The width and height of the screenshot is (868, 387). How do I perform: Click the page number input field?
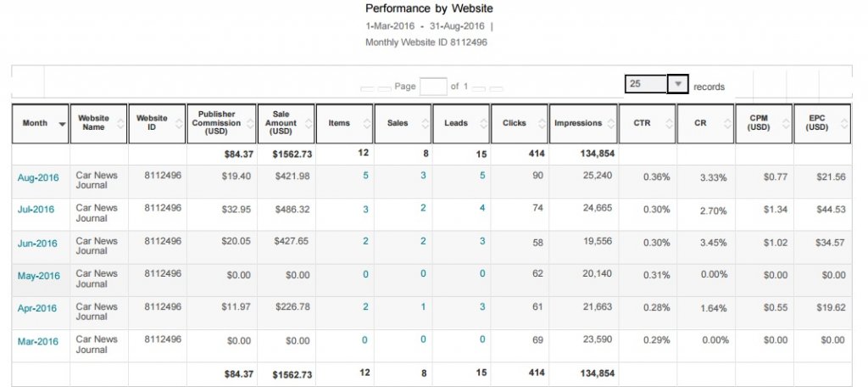pyautogui.click(x=432, y=86)
